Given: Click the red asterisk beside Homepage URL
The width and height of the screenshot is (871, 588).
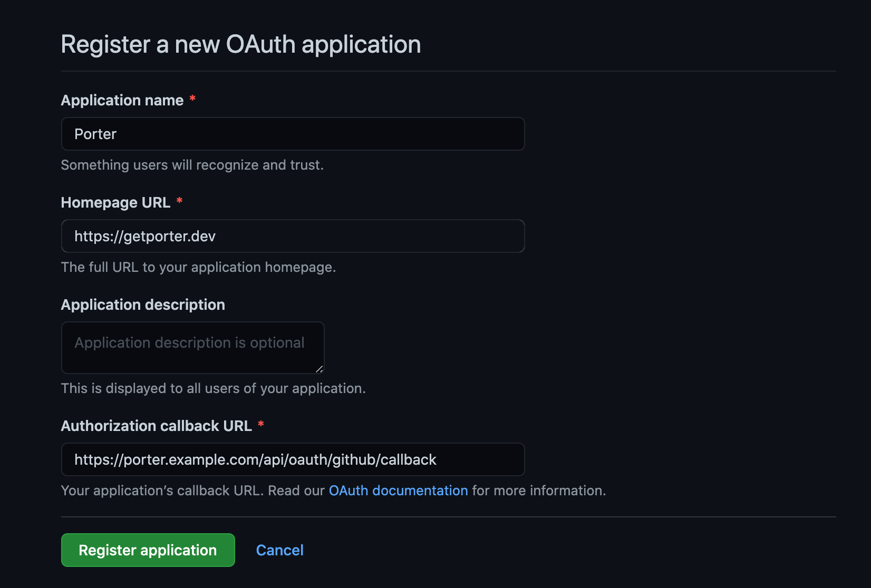Looking at the screenshot, I should [180, 200].
